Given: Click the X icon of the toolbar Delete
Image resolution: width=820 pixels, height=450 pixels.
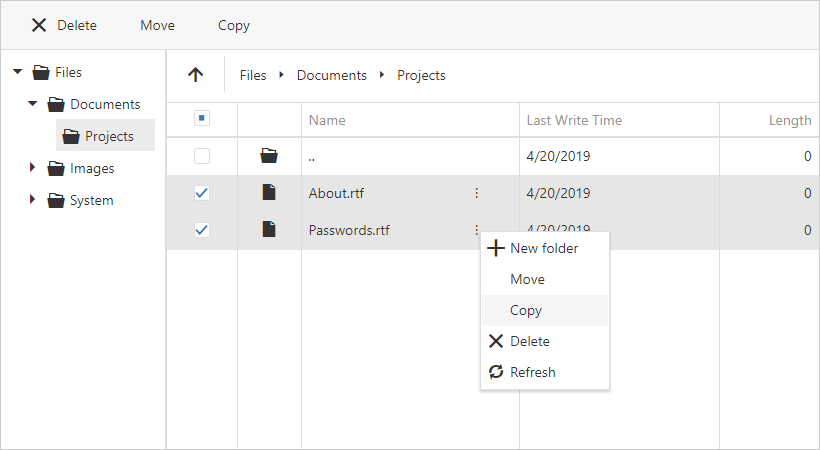Looking at the screenshot, I should (39, 25).
